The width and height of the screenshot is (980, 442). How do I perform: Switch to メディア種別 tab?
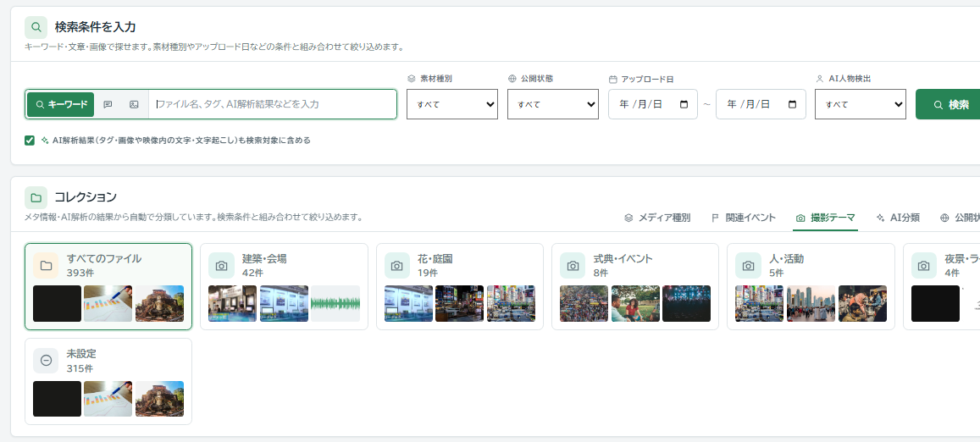657,218
